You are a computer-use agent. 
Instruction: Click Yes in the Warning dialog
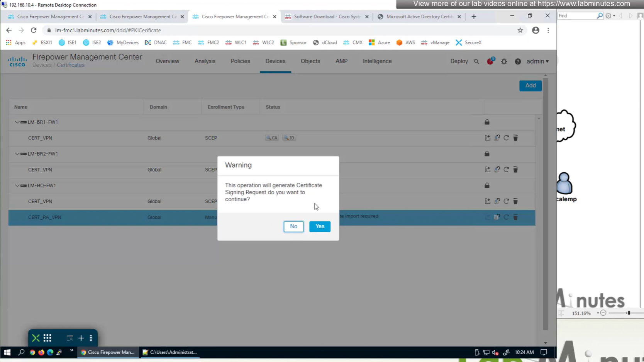[x=320, y=226]
